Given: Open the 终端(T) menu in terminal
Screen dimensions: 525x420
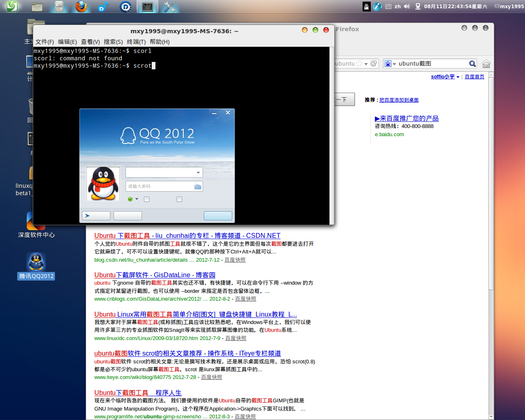Looking at the screenshot, I should pyautogui.click(x=137, y=42).
